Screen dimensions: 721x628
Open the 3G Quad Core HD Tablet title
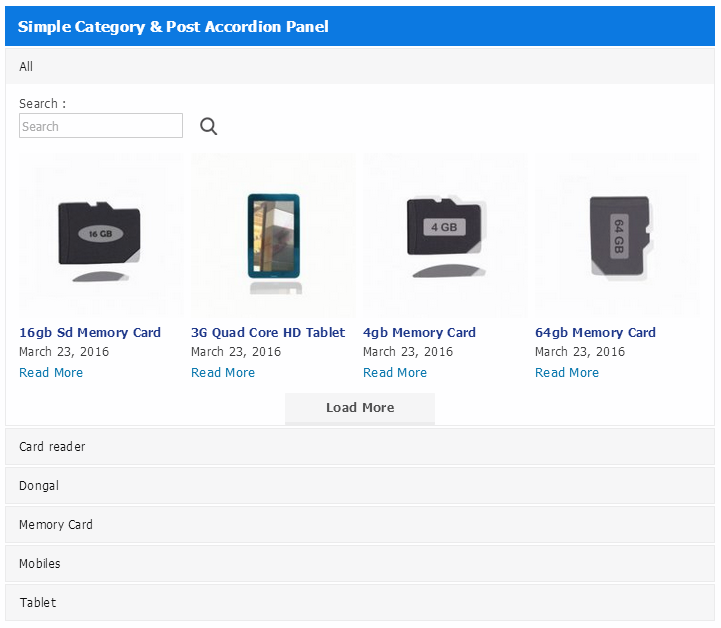point(268,332)
